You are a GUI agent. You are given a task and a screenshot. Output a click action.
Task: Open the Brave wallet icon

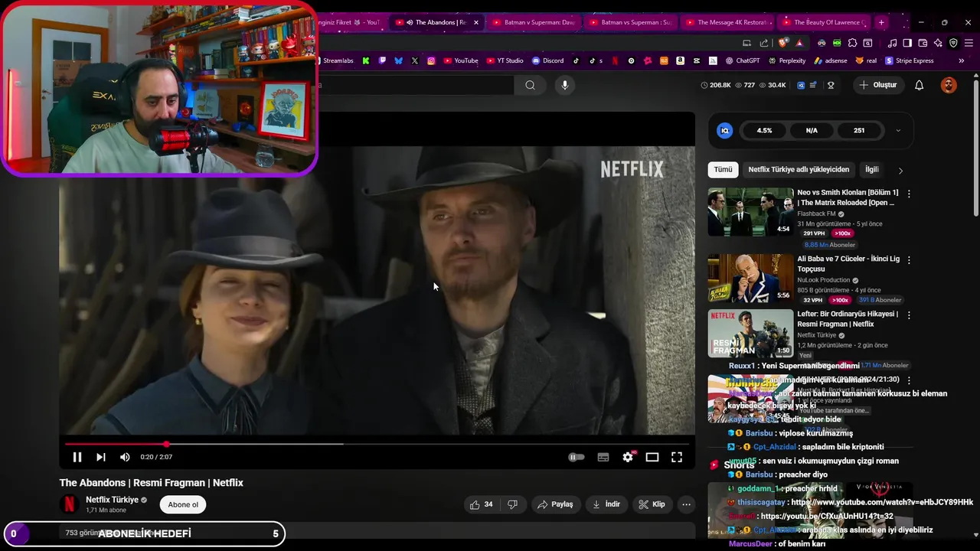(923, 44)
